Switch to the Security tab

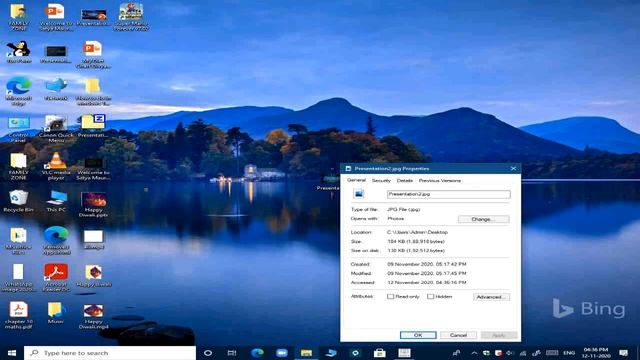(381, 180)
